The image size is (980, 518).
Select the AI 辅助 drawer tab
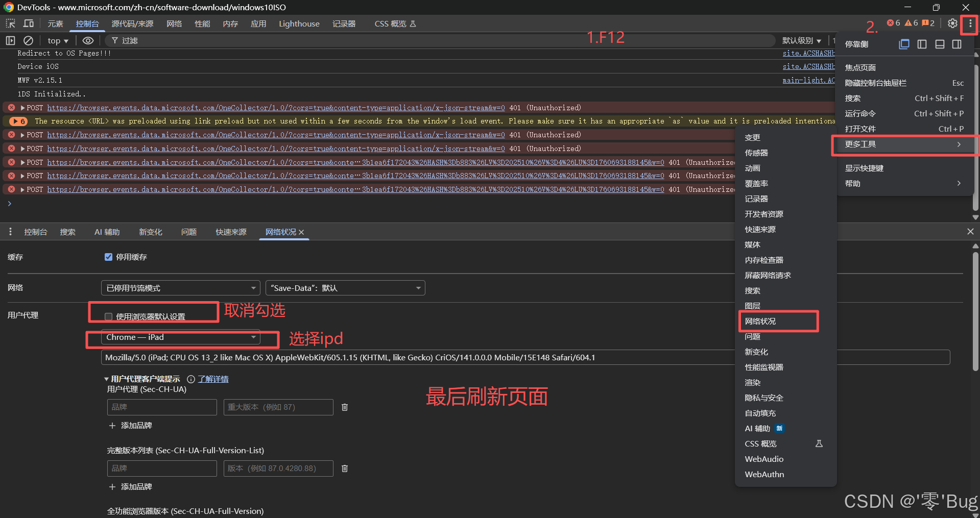(107, 232)
